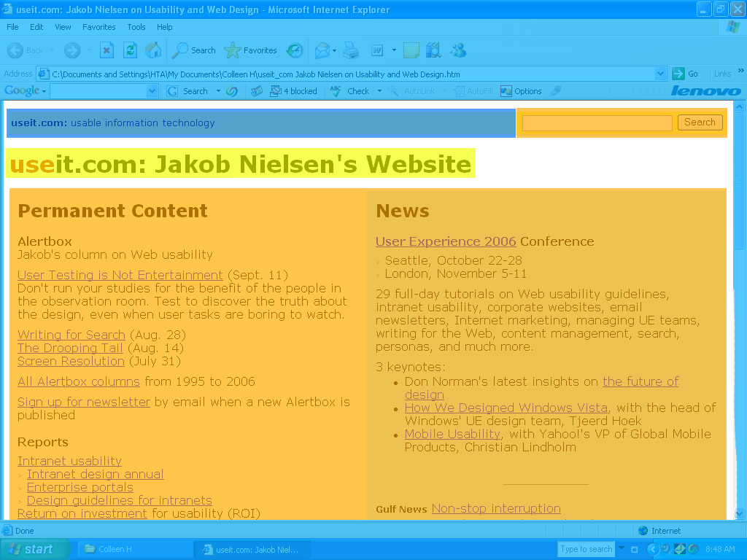Open the Mail toolbar icon

coord(322,50)
